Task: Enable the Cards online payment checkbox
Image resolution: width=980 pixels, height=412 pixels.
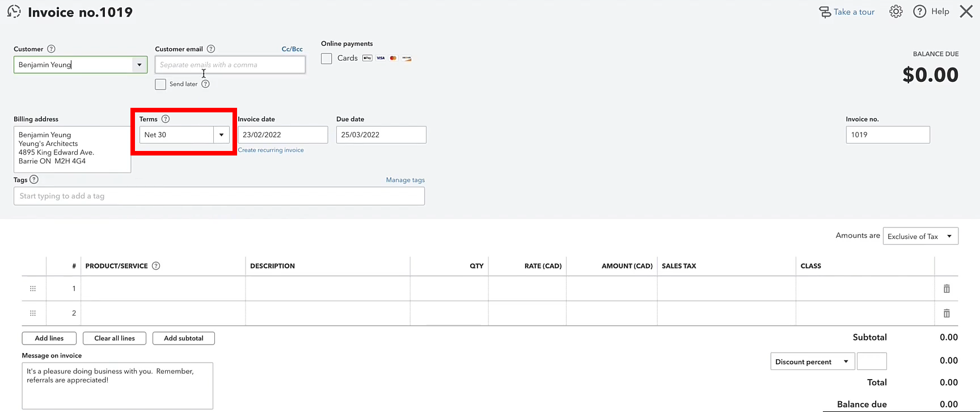Action: point(327,58)
